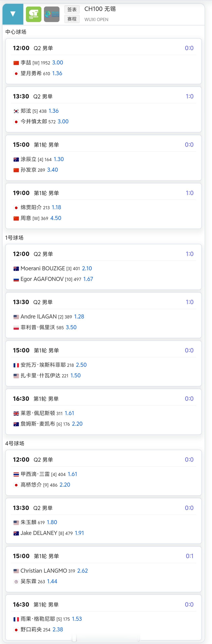212x644 pixels.
Task: Click the green Challenger Tour logo icon
Action: [33, 14]
